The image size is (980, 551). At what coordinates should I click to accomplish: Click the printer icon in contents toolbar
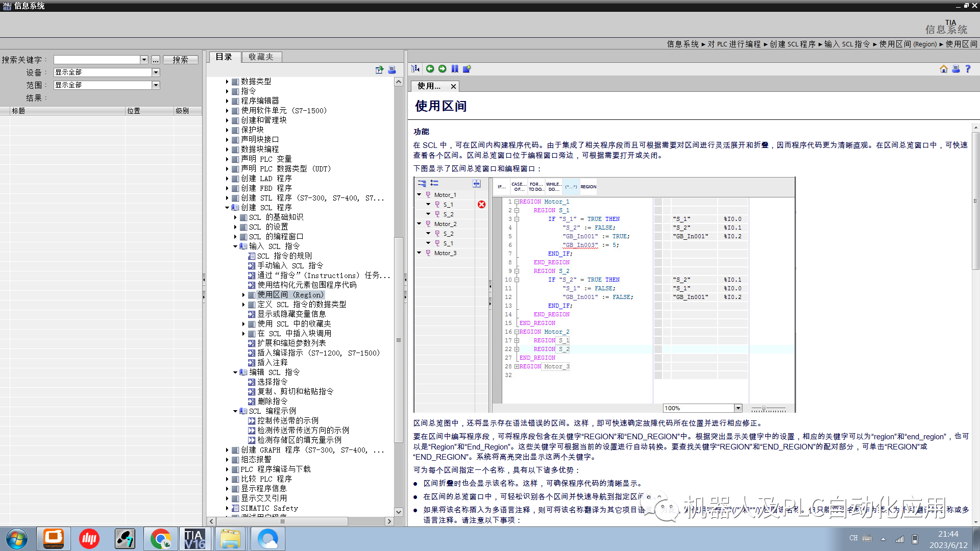click(x=391, y=70)
